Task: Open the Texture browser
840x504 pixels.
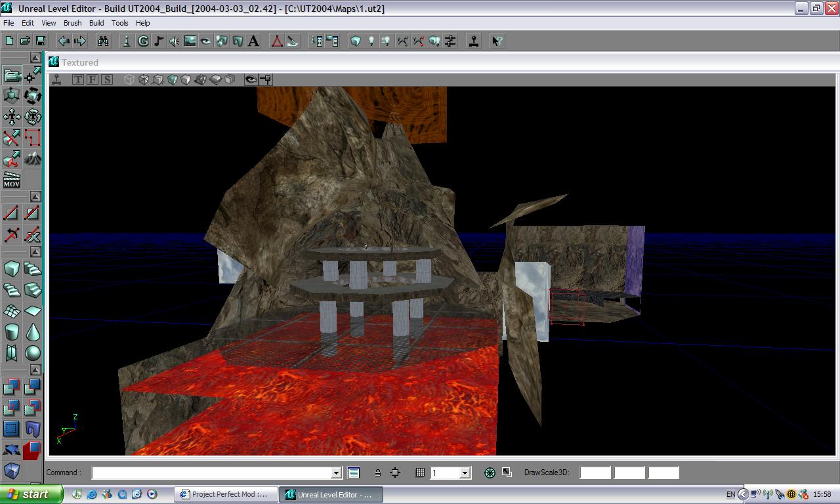Action: (x=190, y=41)
